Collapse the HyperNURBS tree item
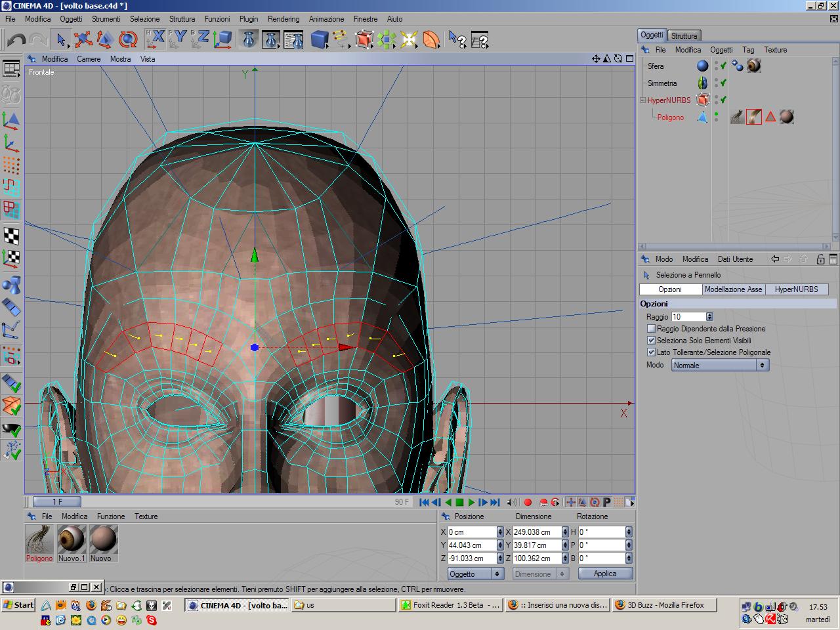840x630 pixels. [643, 100]
